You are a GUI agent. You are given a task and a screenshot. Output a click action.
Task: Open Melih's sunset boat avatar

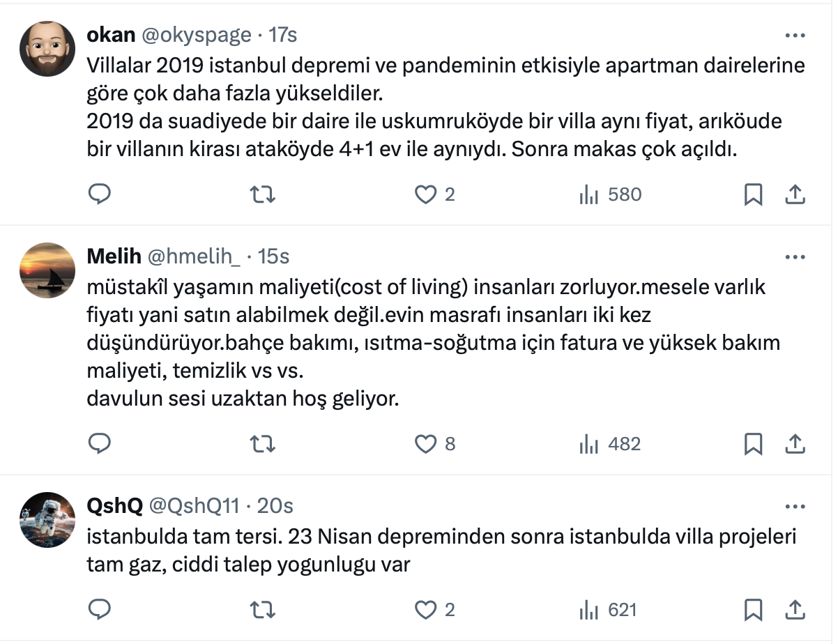47,270
